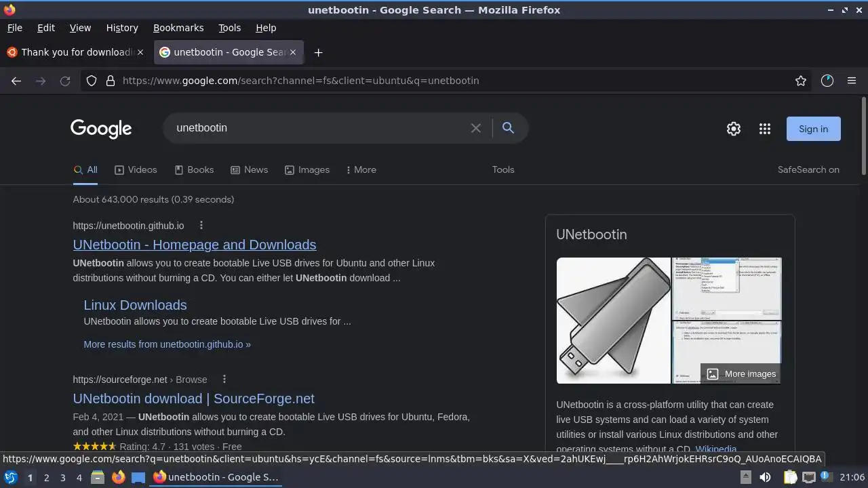Image resolution: width=868 pixels, height=488 pixels.
Task: Filter results by Videos
Action: (136, 170)
